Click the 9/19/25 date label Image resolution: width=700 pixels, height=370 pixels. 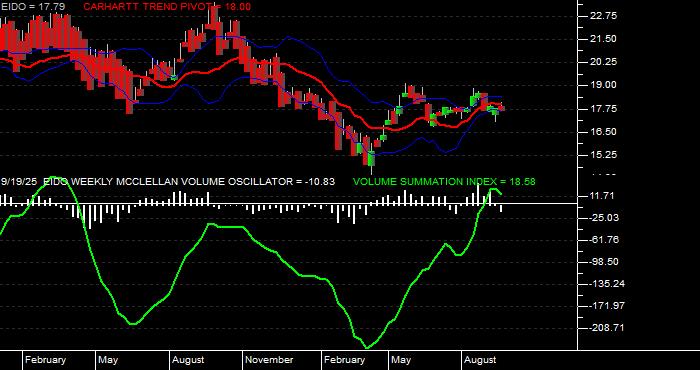pos(19,182)
